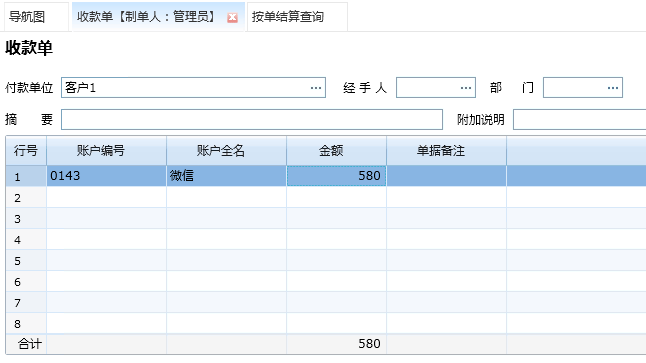Select row number 2 header
The height and width of the screenshot is (363, 646).
point(26,198)
